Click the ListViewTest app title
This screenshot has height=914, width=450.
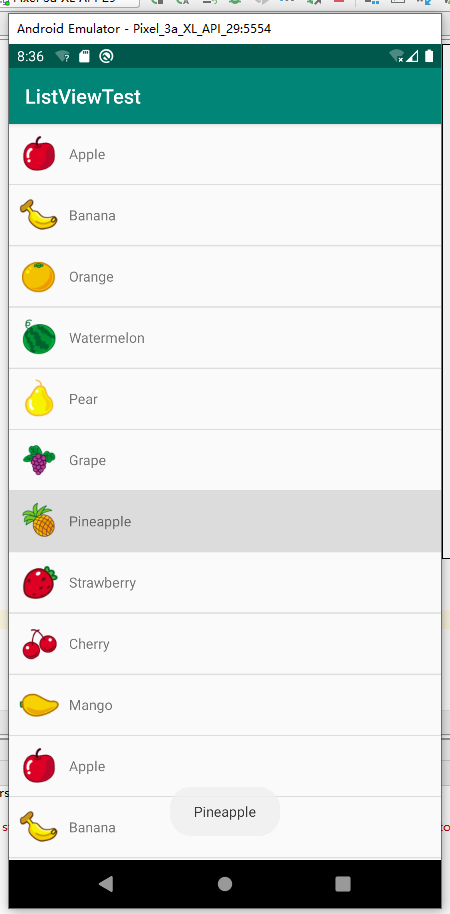click(x=83, y=97)
